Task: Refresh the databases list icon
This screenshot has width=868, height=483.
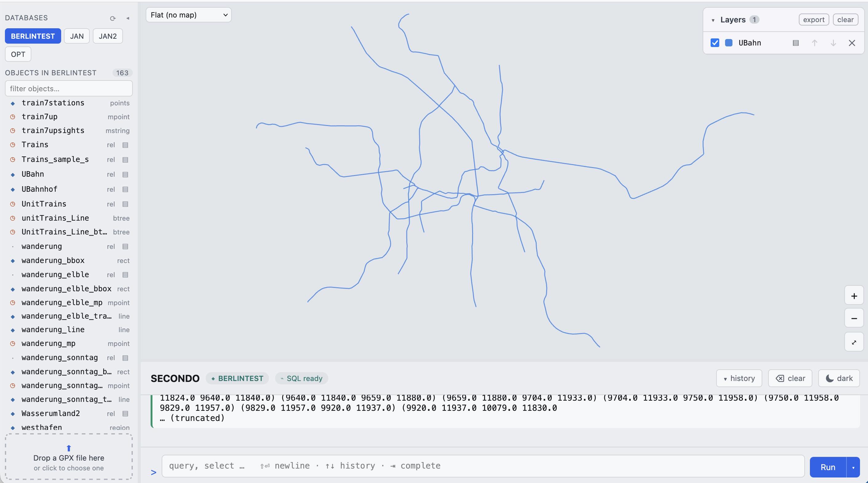Action: (x=113, y=18)
